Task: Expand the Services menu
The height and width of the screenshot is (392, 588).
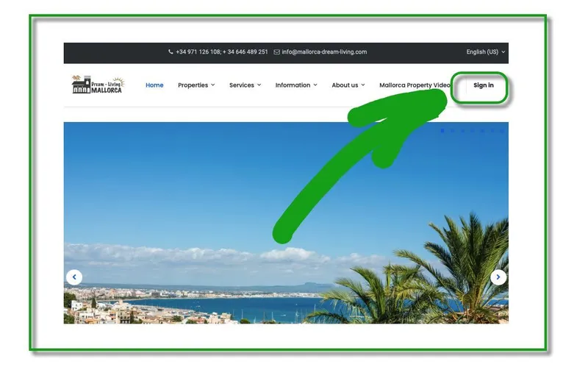Action: click(245, 85)
